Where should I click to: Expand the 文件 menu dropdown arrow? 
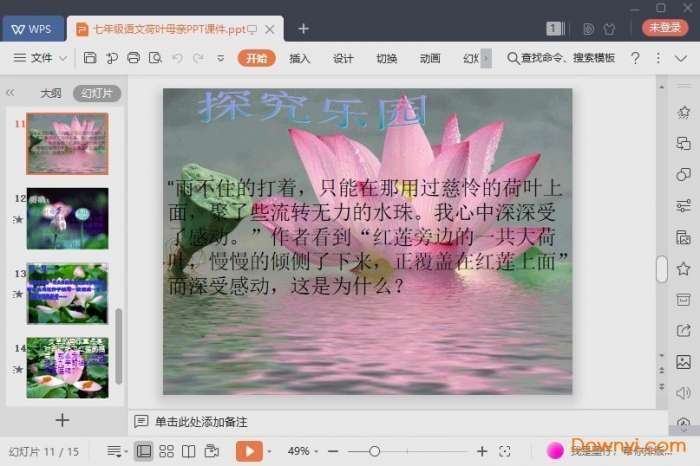(63, 58)
